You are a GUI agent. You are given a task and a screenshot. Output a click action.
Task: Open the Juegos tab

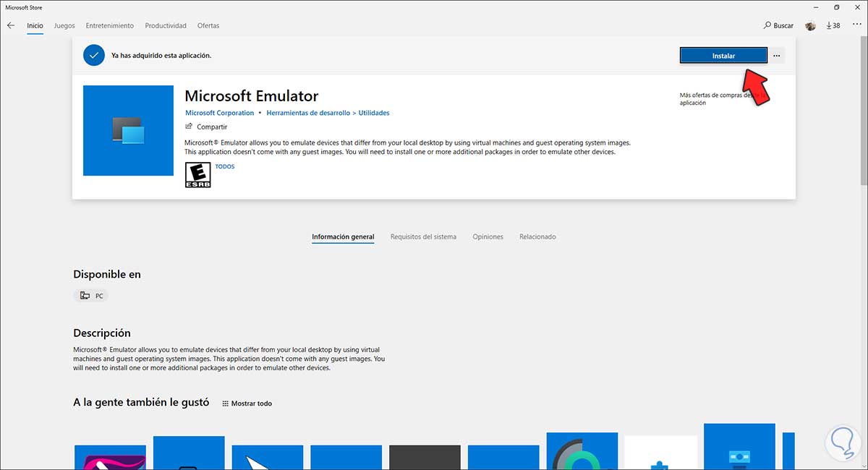click(64, 25)
